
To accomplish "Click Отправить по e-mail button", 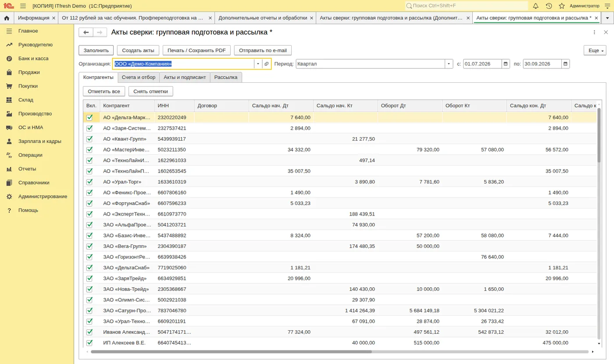I will coord(263,50).
